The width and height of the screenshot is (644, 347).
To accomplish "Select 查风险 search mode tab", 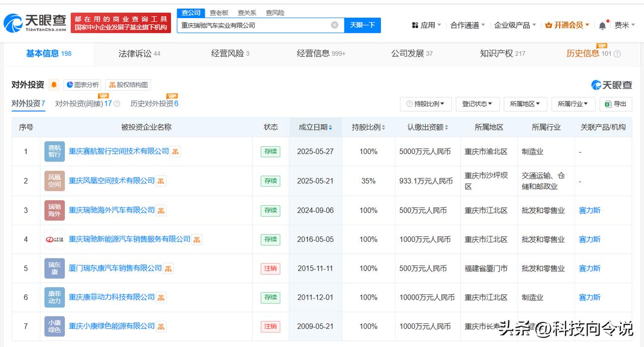I will click(275, 13).
